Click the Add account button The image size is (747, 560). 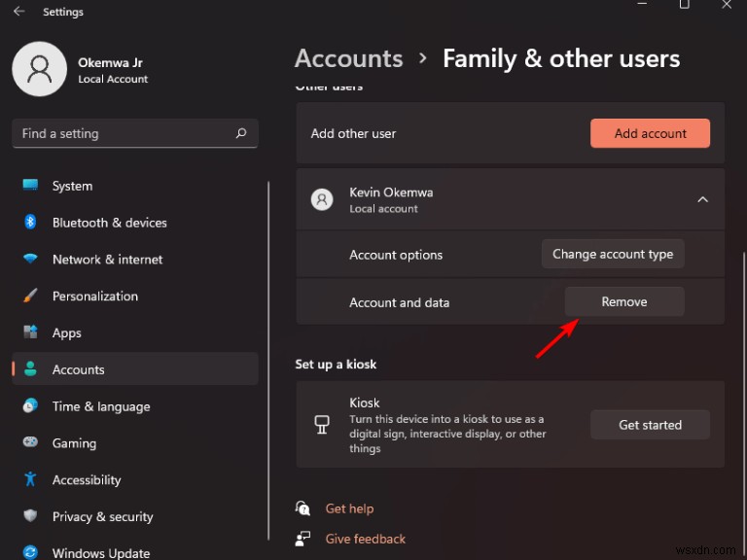coord(650,133)
